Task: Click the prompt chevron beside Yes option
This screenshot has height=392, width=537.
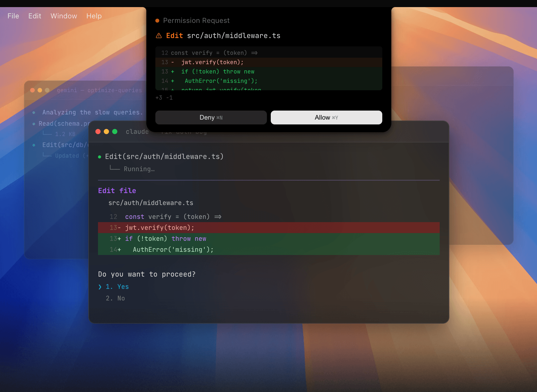Action: pyautogui.click(x=100, y=287)
